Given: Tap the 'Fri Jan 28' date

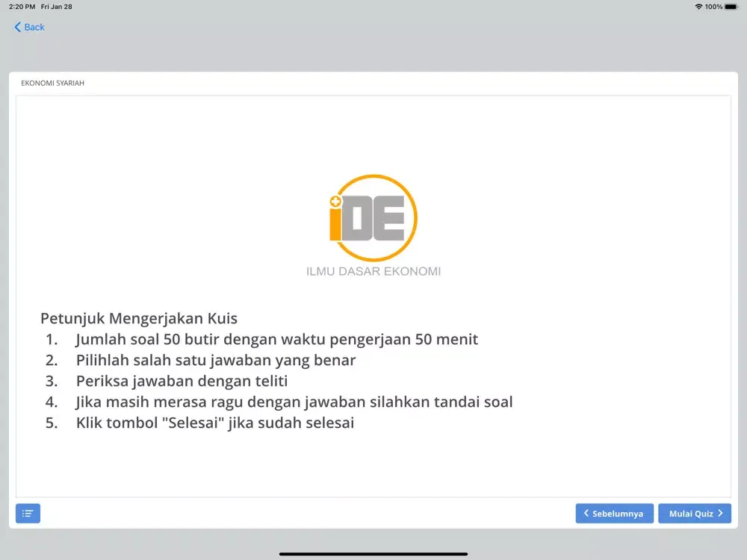Looking at the screenshot, I should pos(56,7).
